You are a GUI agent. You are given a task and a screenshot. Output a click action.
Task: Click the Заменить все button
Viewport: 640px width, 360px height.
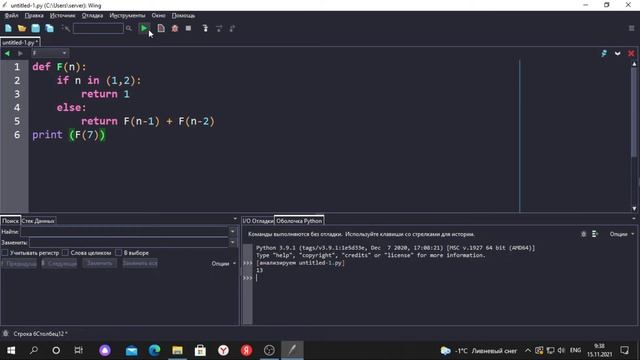[x=140, y=264]
